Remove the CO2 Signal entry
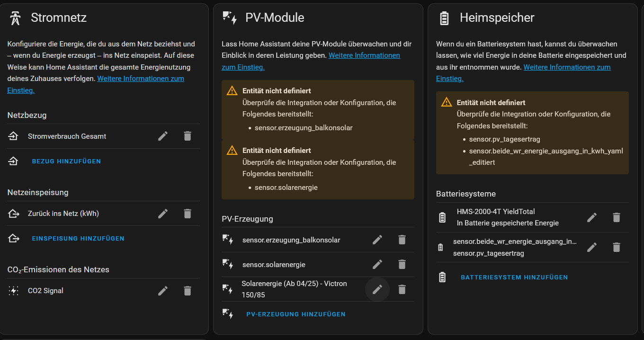This screenshot has width=644, height=340. [188, 291]
